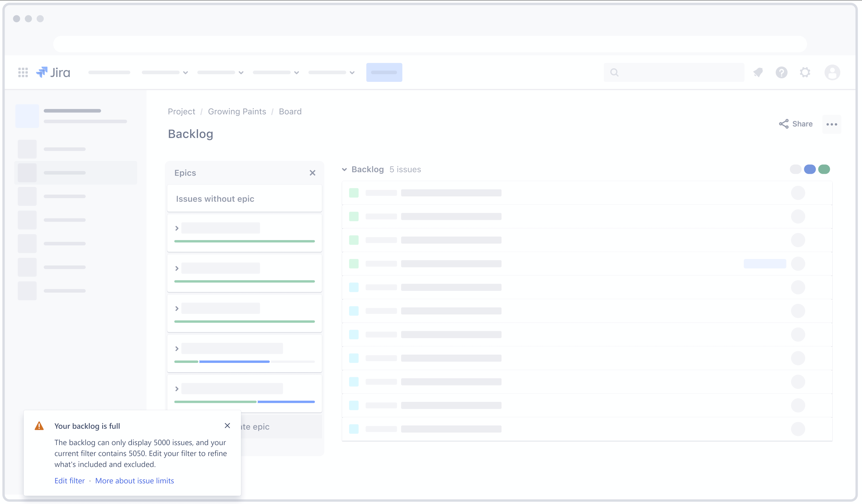This screenshot has width=862, height=504.
Task: Focus the top search field
Action: click(674, 72)
